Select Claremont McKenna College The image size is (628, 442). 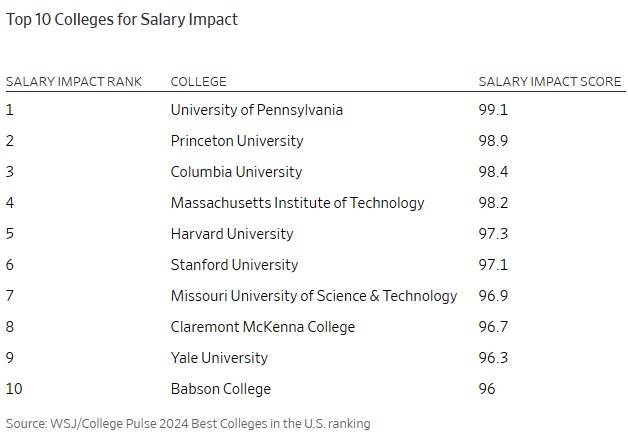(x=263, y=327)
